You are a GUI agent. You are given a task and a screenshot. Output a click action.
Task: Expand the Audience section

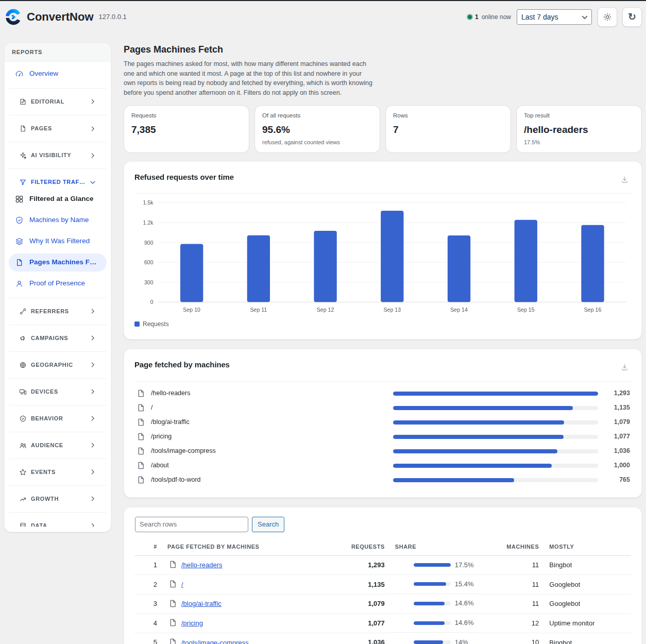58,445
